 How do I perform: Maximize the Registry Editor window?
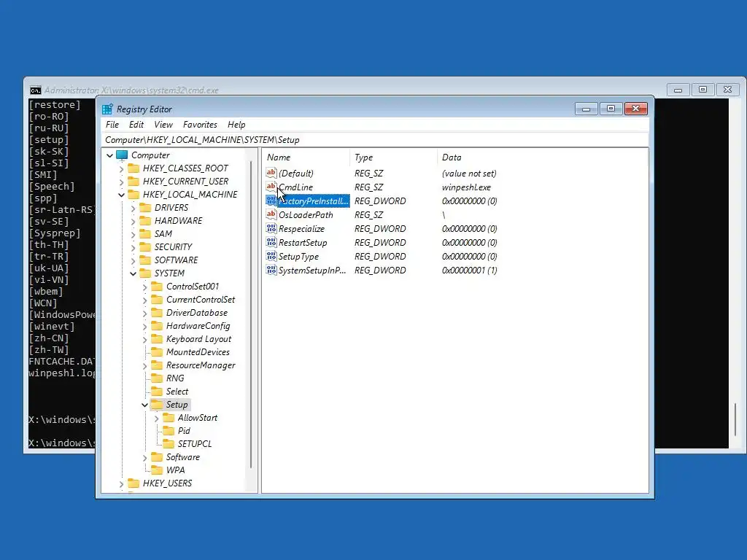611,109
